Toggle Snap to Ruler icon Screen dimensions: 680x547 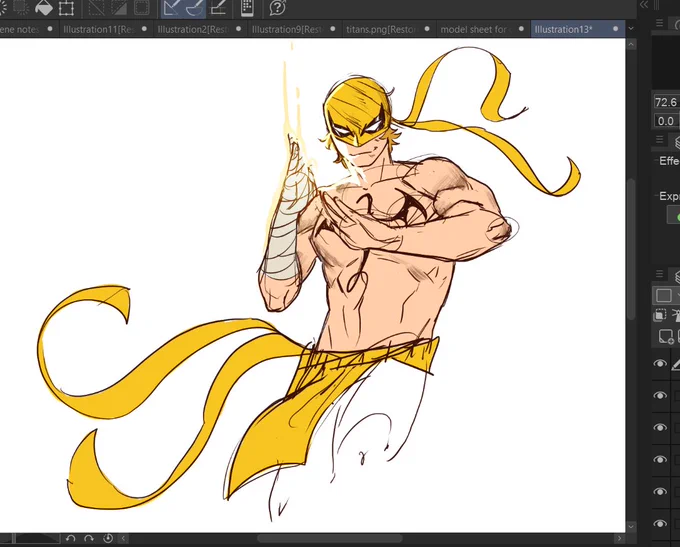click(x=172, y=8)
